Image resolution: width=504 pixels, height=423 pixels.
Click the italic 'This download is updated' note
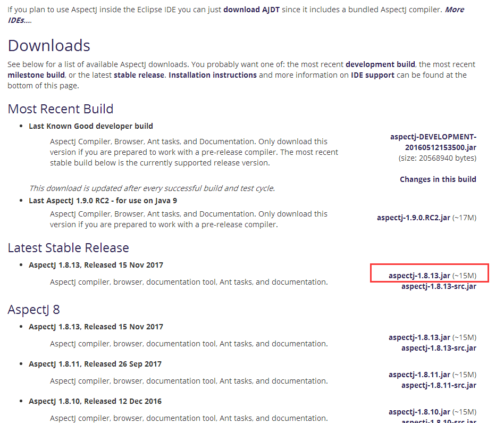[x=152, y=188]
